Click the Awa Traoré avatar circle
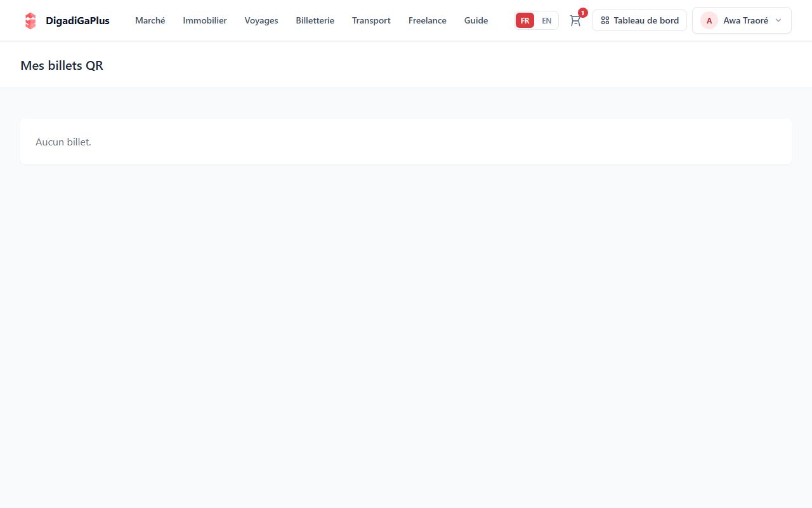Screen dimensions: 812x508 709,20
